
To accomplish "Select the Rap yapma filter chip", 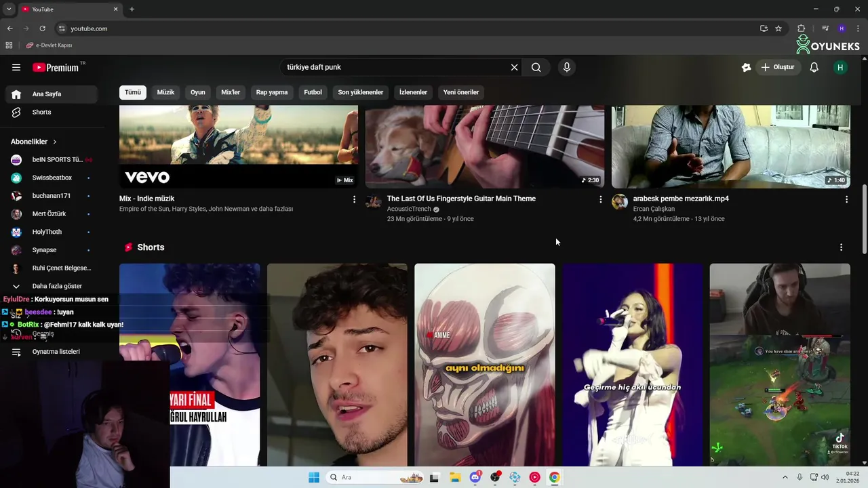I will [272, 92].
